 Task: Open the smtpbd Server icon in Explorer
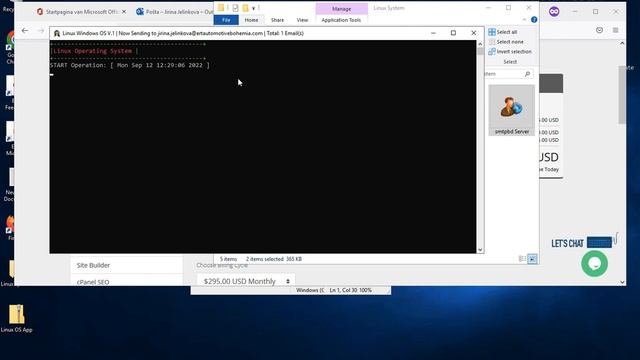511,110
